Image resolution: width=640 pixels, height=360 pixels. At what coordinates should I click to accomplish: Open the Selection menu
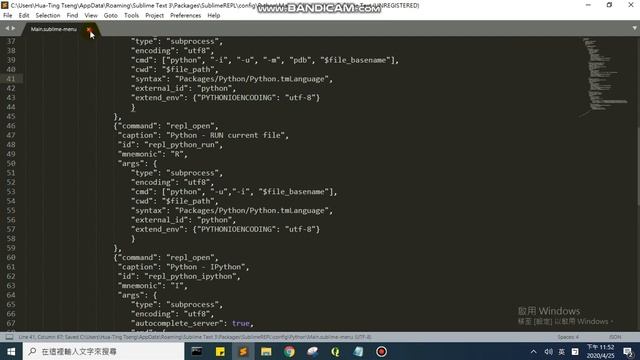coord(48,16)
